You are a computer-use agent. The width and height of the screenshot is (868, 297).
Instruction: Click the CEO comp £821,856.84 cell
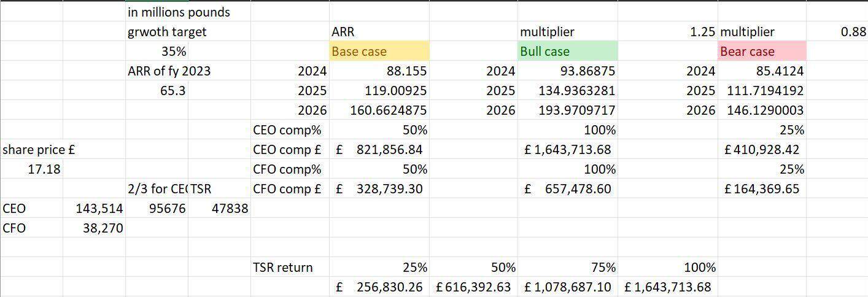[x=379, y=150]
